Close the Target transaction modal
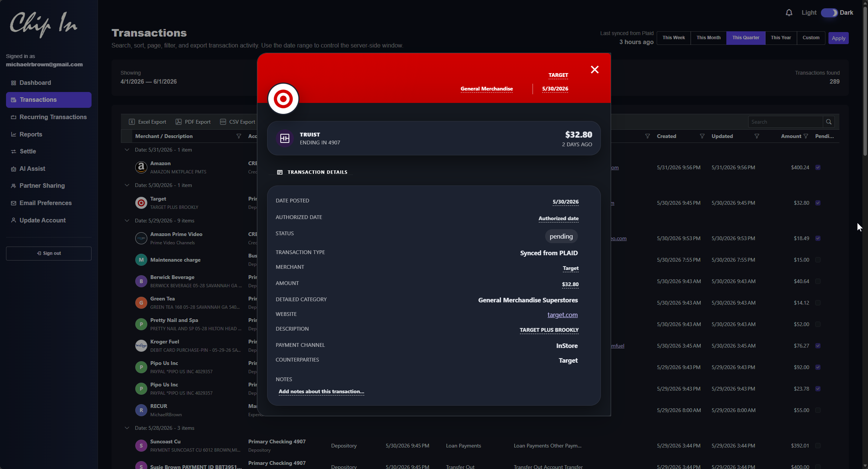The height and width of the screenshot is (469, 868). pos(594,70)
